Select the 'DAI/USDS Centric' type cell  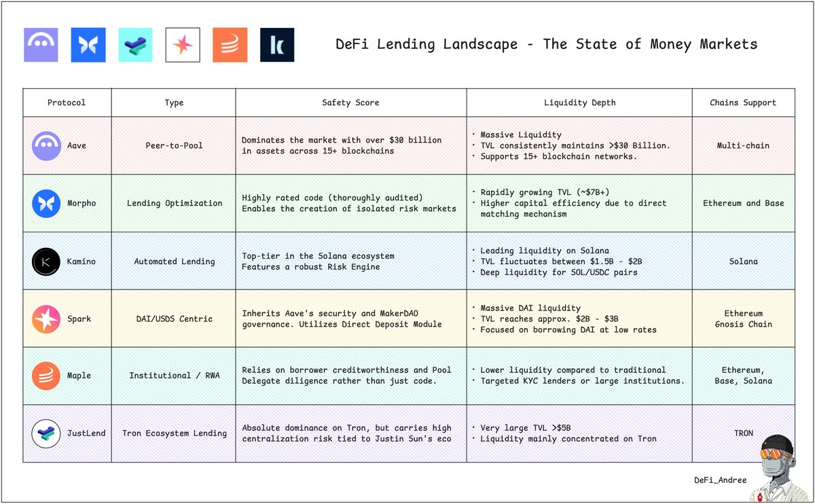click(174, 319)
